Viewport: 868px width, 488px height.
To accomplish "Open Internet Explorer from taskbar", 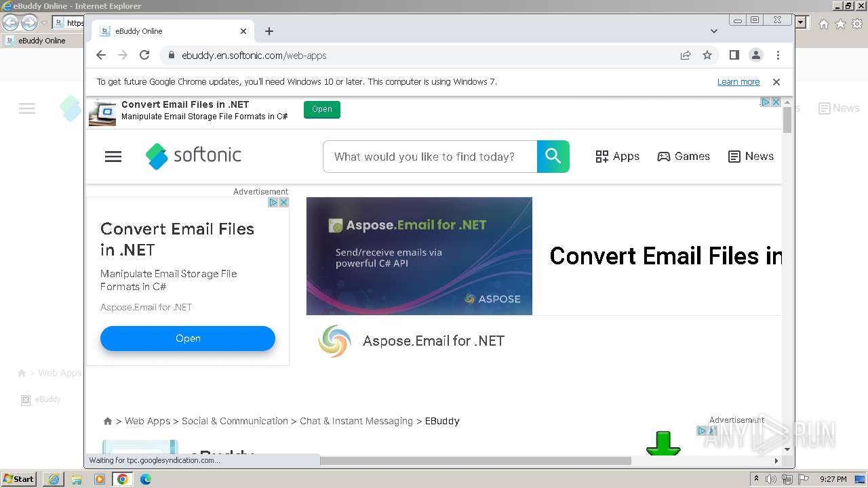I will 54,479.
